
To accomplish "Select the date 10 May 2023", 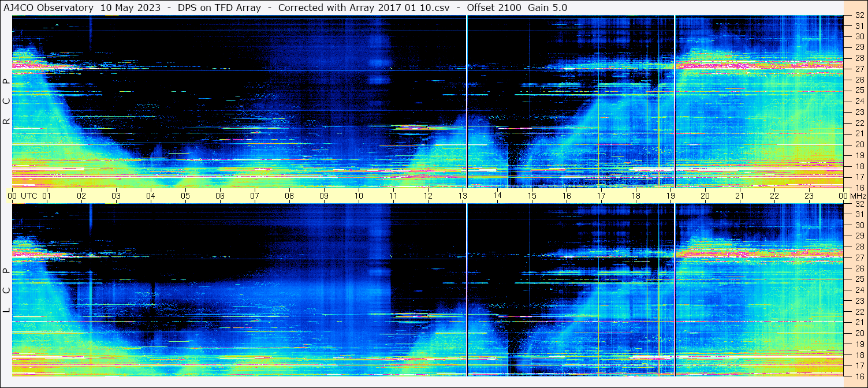I will click(x=131, y=8).
